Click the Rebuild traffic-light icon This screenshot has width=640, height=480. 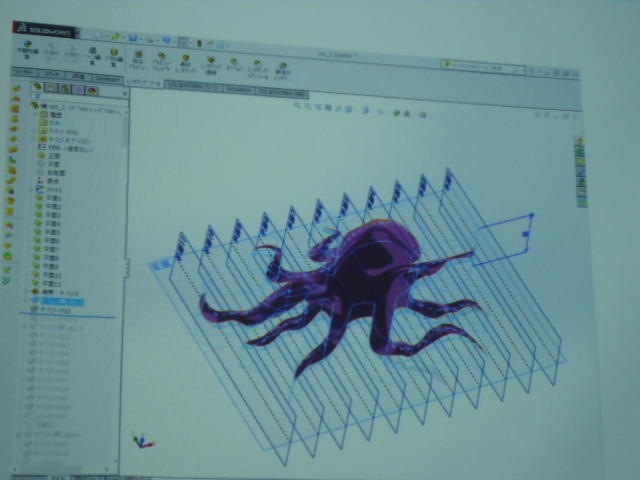(x=200, y=43)
